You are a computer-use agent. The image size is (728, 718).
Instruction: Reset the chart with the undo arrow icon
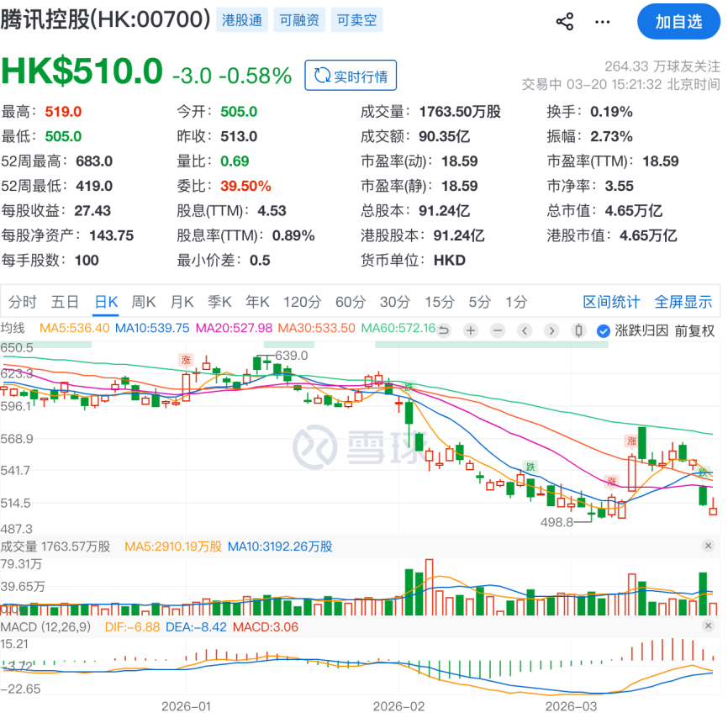(444, 330)
